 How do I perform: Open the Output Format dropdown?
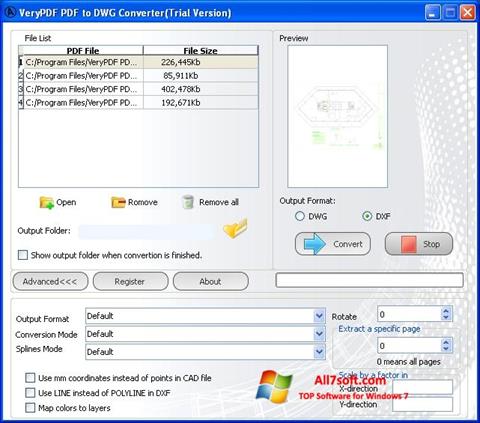(319, 316)
